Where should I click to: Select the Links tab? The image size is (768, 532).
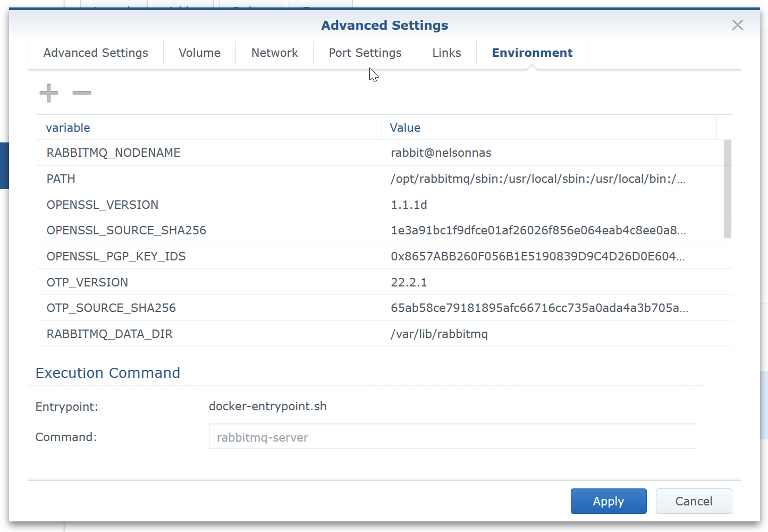click(x=446, y=53)
